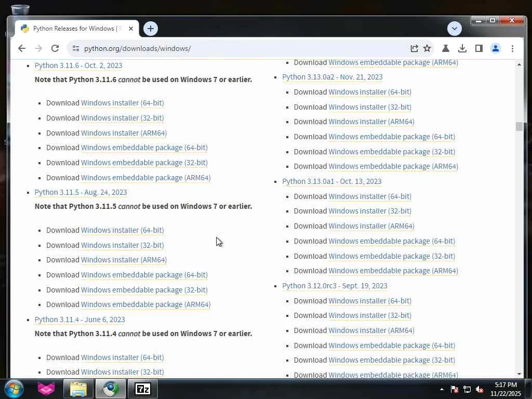
Task: Reload the page with the refresh icon
Action: click(55, 48)
